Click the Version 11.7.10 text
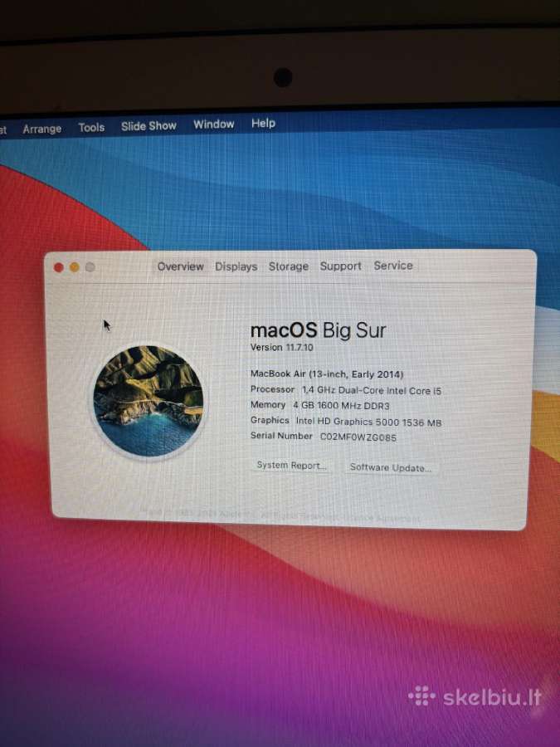The width and height of the screenshot is (560, 747). 282,347
